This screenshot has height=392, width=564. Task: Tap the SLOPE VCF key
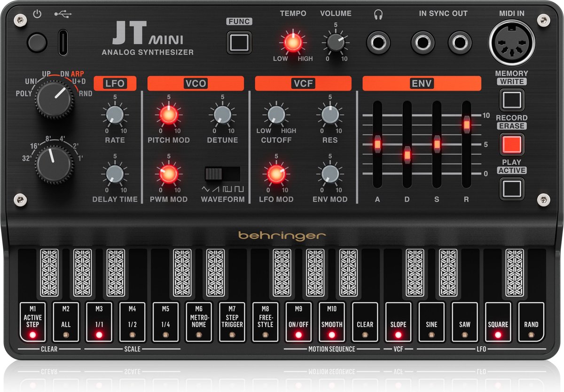coord(399,322)
